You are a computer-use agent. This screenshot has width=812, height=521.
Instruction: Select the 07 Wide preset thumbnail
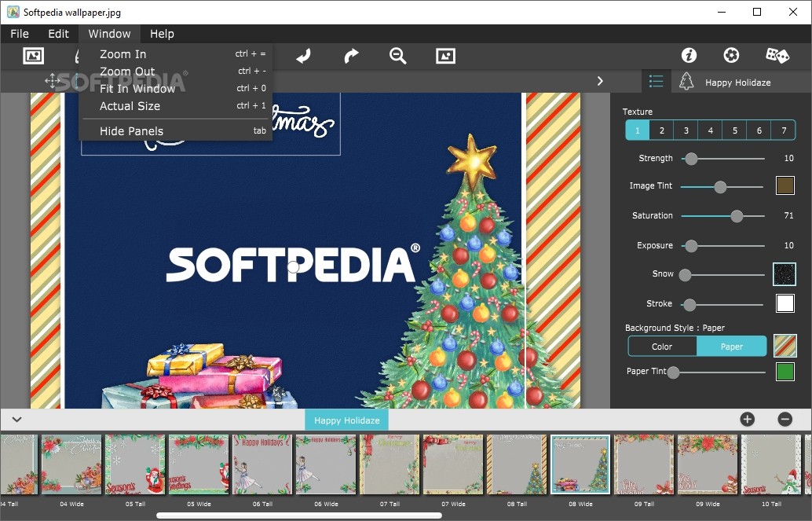(453, 464)
